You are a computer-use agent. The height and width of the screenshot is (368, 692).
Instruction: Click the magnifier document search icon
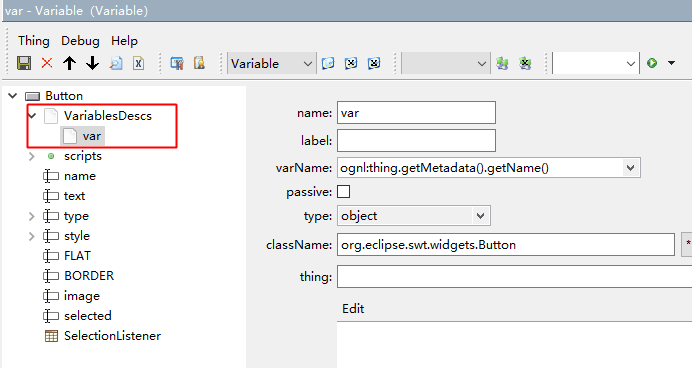click(116, 63)
